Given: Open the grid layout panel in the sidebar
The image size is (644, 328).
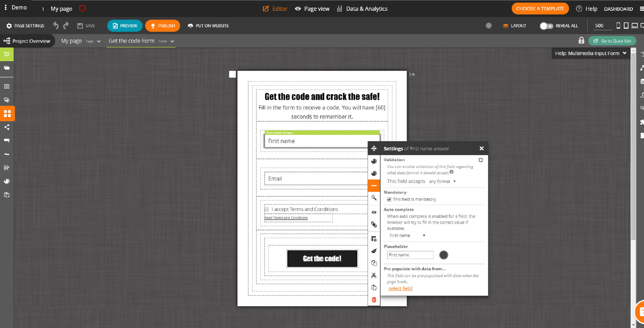Looking at the screenshot, I should tap(7, 113).
